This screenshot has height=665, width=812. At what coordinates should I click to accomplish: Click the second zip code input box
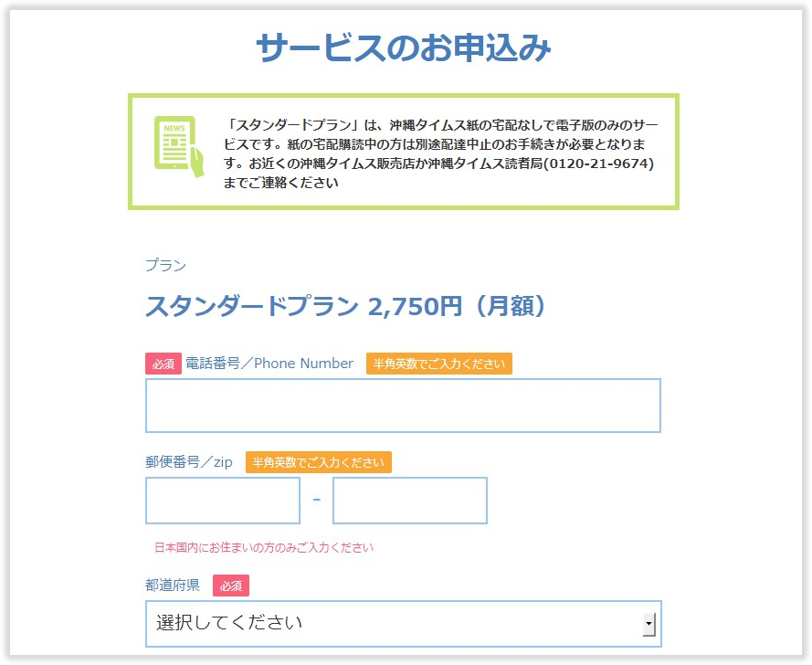(x=410, y=501)
